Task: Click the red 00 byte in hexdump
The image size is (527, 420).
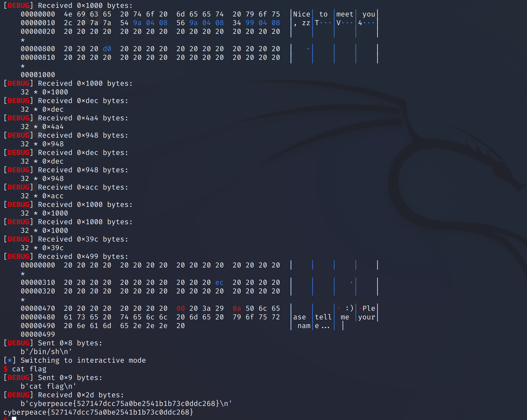Action: [x=181, y=308]
